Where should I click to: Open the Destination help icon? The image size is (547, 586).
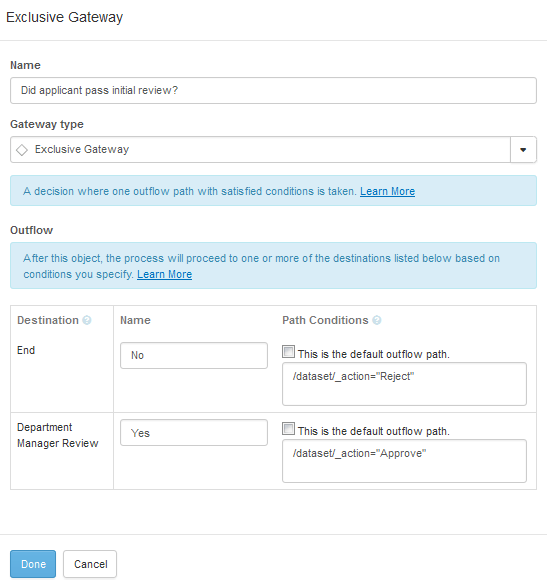pos(87,320)
